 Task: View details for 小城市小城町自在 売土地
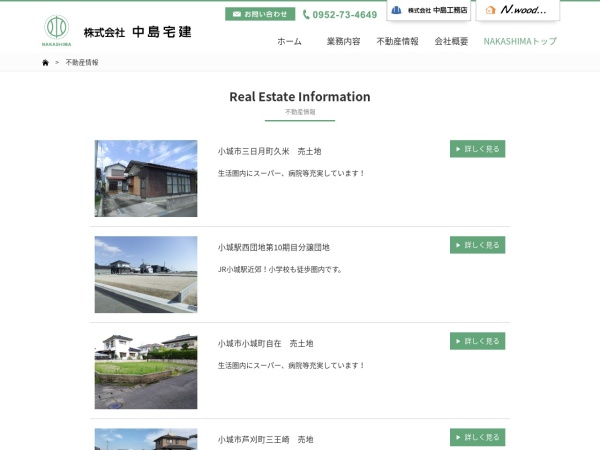478,341
